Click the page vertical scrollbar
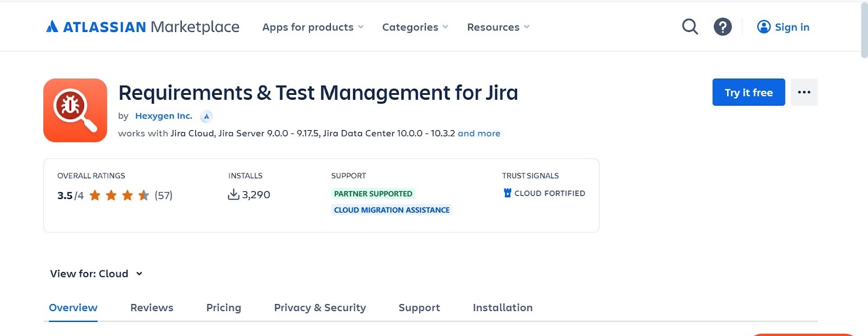This screenshot has height=336, width=868. coord(864,30)
